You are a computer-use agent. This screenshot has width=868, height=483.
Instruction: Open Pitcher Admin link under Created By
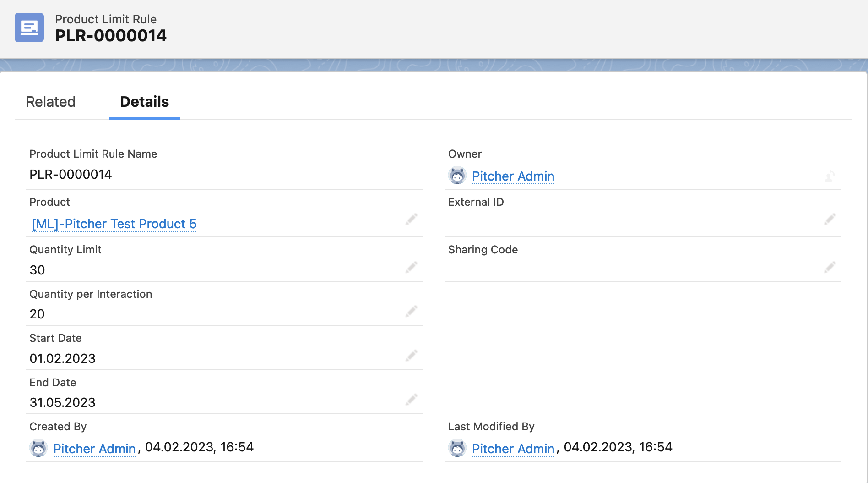click(94, 449)
